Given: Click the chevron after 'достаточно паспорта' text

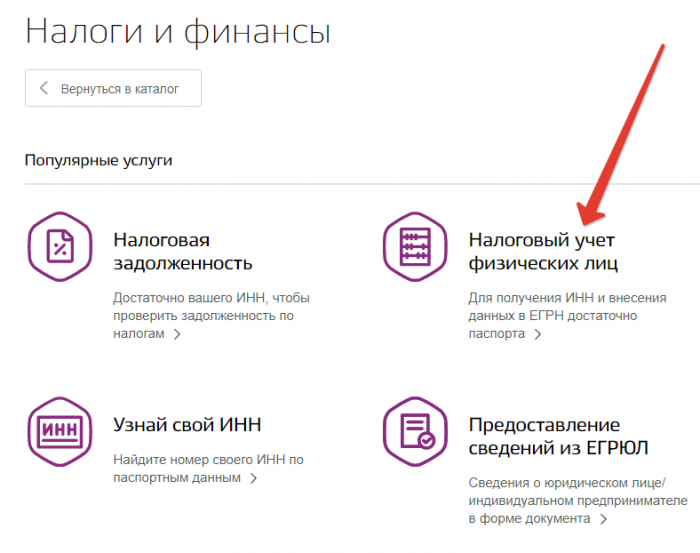Looking at the screenshot, I should 538,335.
